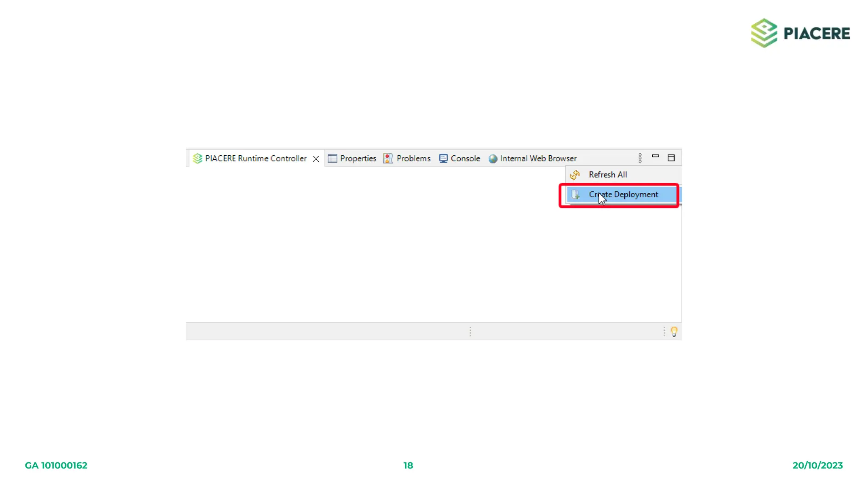
Task: Click the center status bar drag handle
Action: (x=470, y=332)
